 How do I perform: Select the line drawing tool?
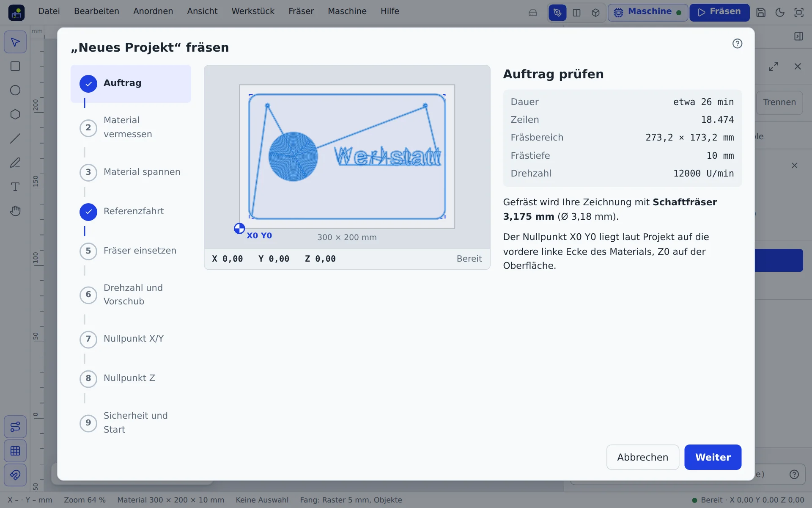(15, 138)
